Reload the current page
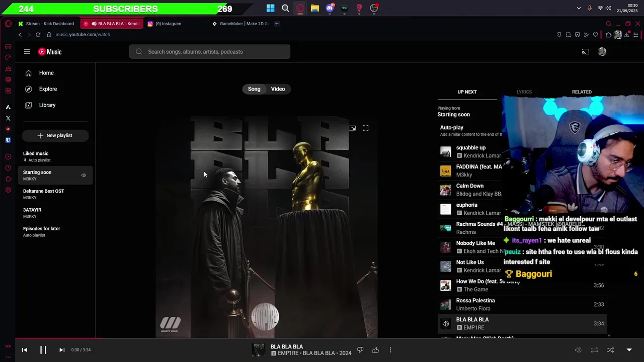The height and width of the screenshot is (362, 644). click(x=38, y=35)
